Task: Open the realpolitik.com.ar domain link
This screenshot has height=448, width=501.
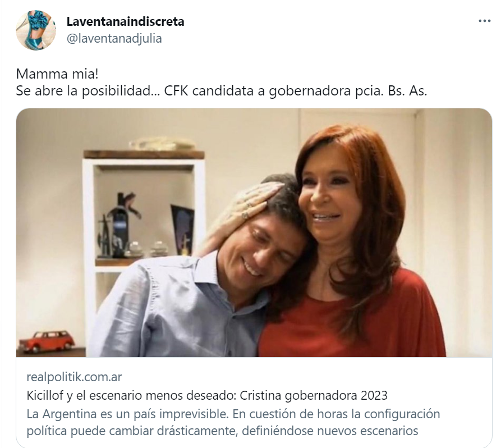Action: [74, 377]
